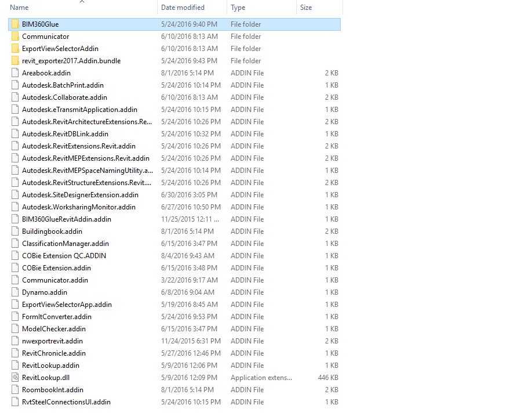
Task: Click the Autodesk.BatchPrint.addin file icon
Action: click(15, 85)
